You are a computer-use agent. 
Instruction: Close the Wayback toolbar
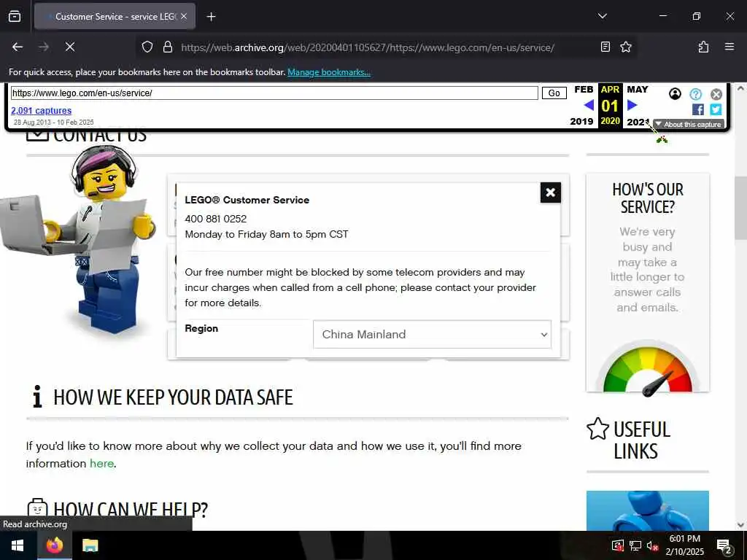tap(716, 94)
